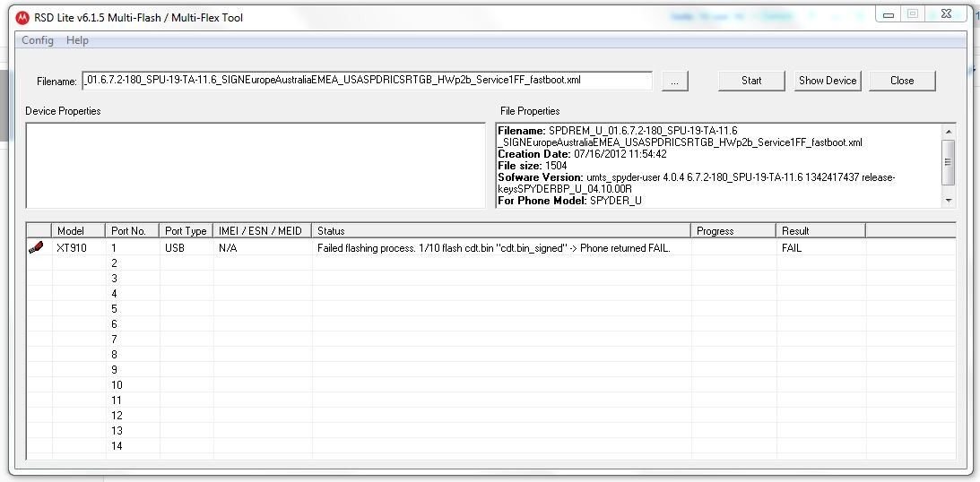Click the IMEI / ESN / MEID column header

coord(261,231)
